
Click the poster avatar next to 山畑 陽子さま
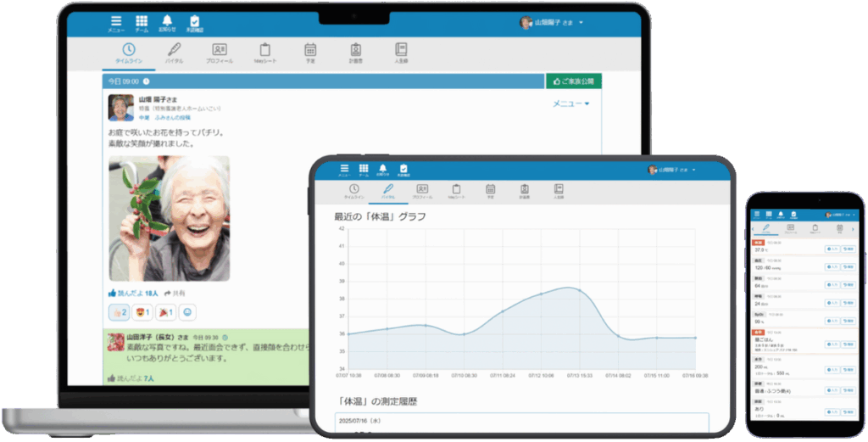click(120, 108)
